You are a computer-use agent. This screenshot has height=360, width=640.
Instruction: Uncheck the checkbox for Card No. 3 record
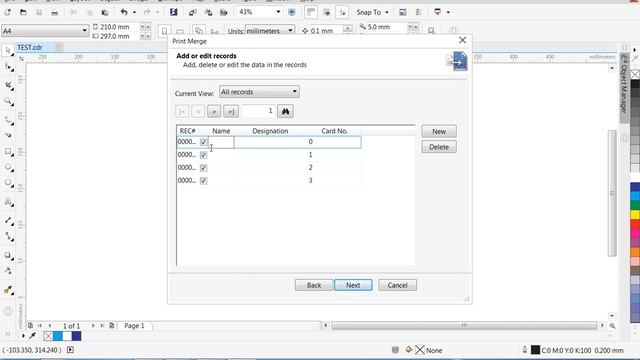[x=204, y=181]
